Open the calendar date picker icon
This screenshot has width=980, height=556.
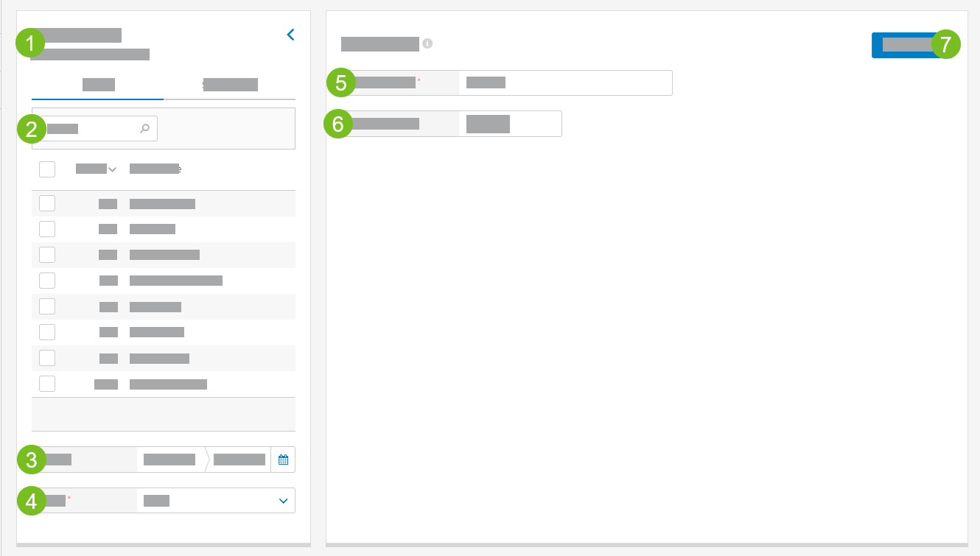click(x=283, y=459)
